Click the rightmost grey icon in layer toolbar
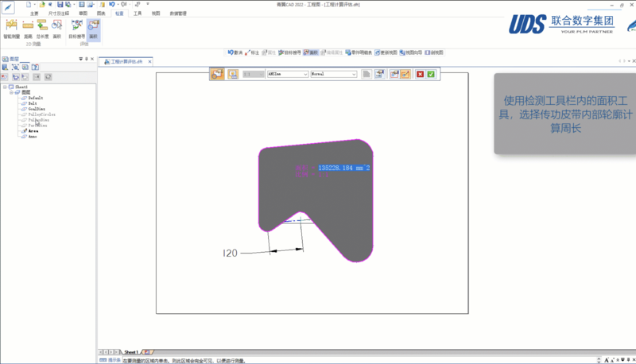Image resolution: width=636 pixels, height=364 pixels. (48, 77)
